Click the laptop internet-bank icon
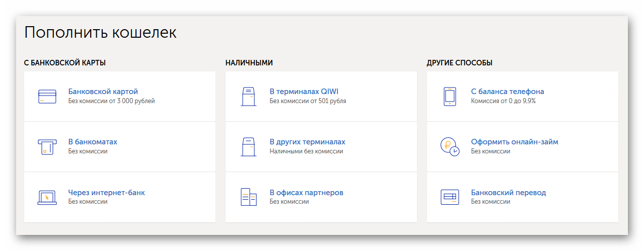This screenshot has height=251, width=644. 47,197
